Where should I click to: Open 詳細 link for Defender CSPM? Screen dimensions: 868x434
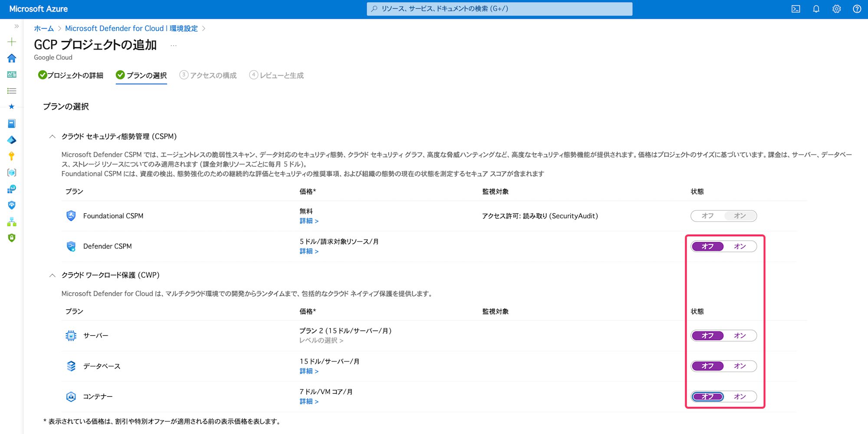click(x=309, y=252)
